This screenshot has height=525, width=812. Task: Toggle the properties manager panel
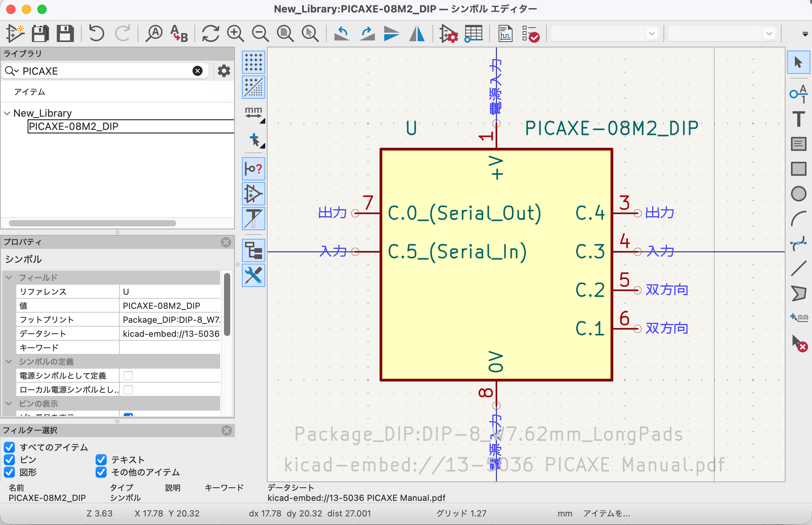254,275
